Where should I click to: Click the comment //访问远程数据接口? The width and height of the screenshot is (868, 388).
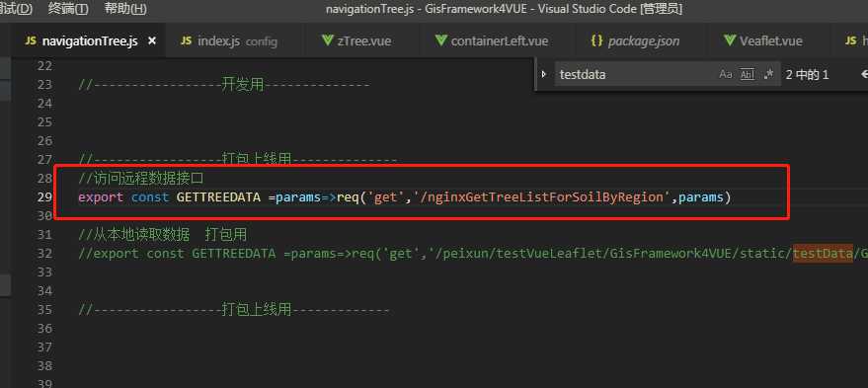click(x=142, y=179)
